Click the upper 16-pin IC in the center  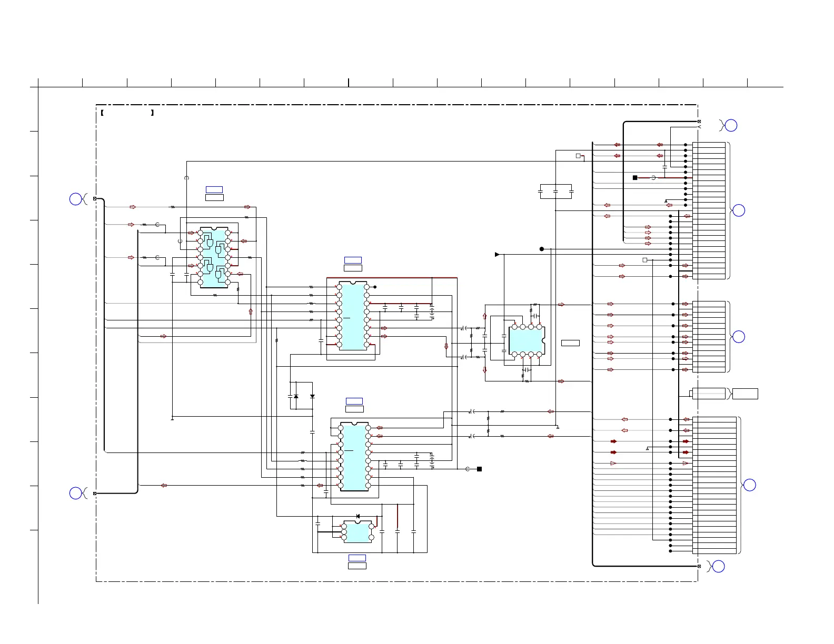coord(353,316)
